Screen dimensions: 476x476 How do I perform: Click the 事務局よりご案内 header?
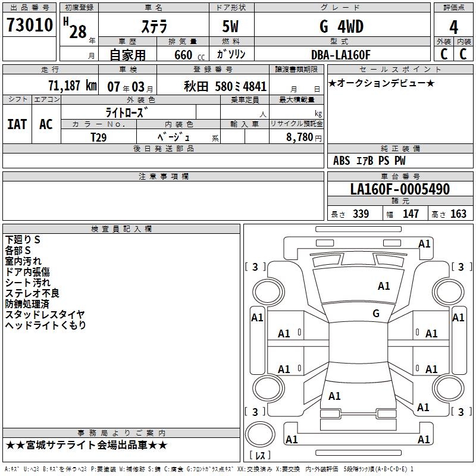point(121,433)
